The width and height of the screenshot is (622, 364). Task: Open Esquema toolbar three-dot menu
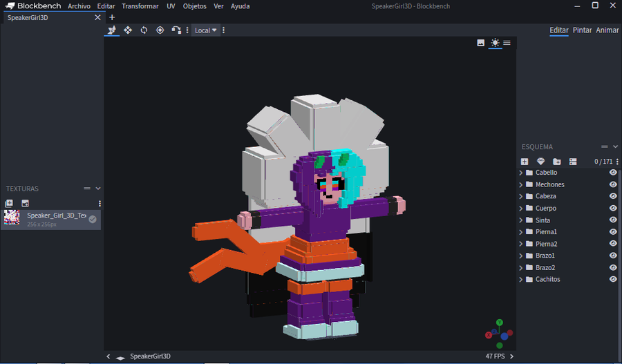[x=617, y=162]
